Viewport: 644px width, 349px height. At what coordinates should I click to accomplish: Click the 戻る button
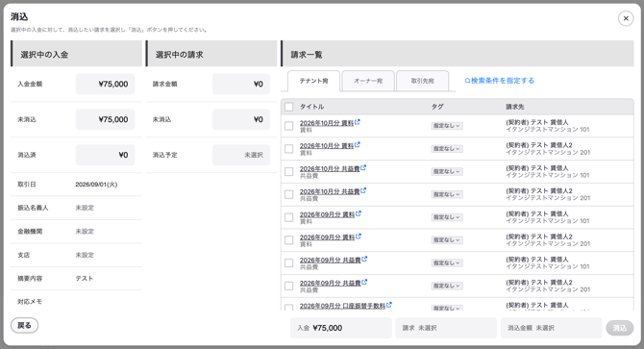click(x=24, y=325)
